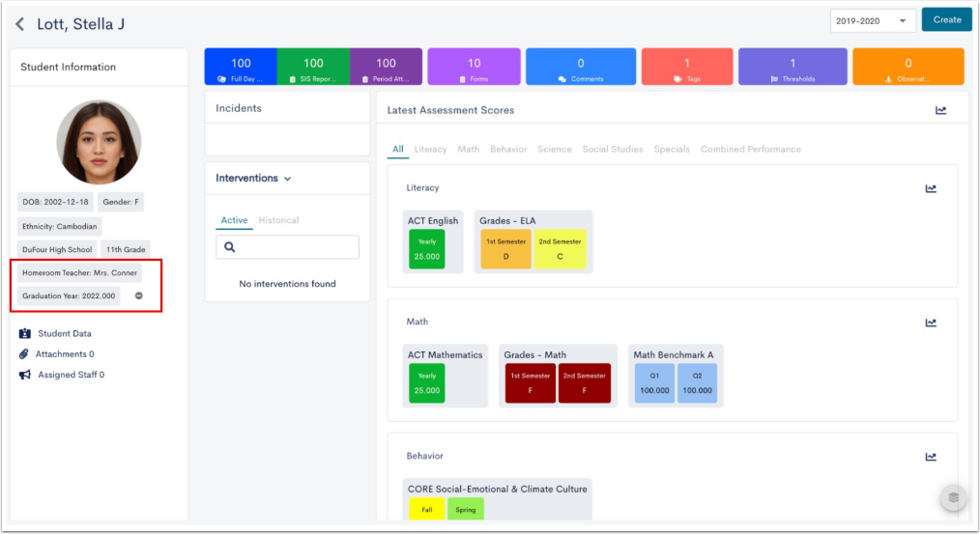Click the Grades - ELA 1st Semester D tile
The height and width of the screenshot is (534, 980).
pyautogui.click(x=505, y=249)
